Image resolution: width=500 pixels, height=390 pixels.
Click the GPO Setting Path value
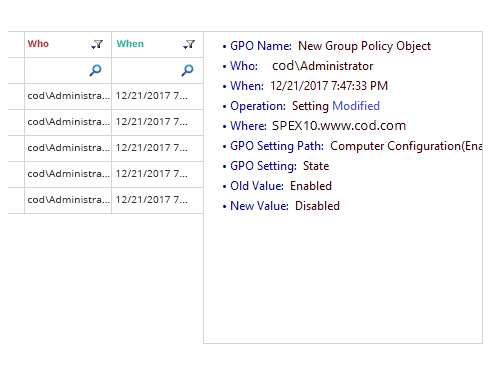coord(406,146)
